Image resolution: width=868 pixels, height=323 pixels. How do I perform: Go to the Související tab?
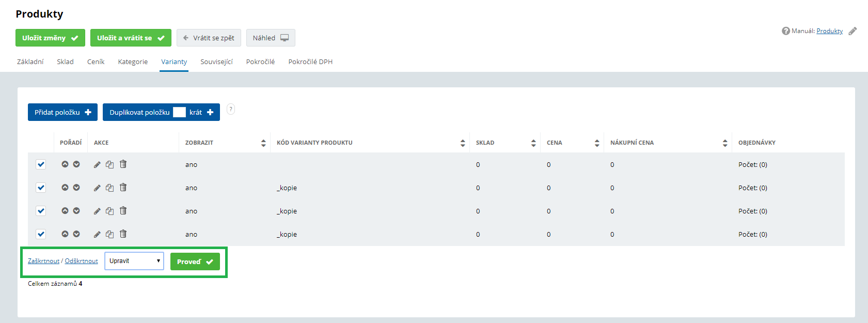click(x=216, y=61)
